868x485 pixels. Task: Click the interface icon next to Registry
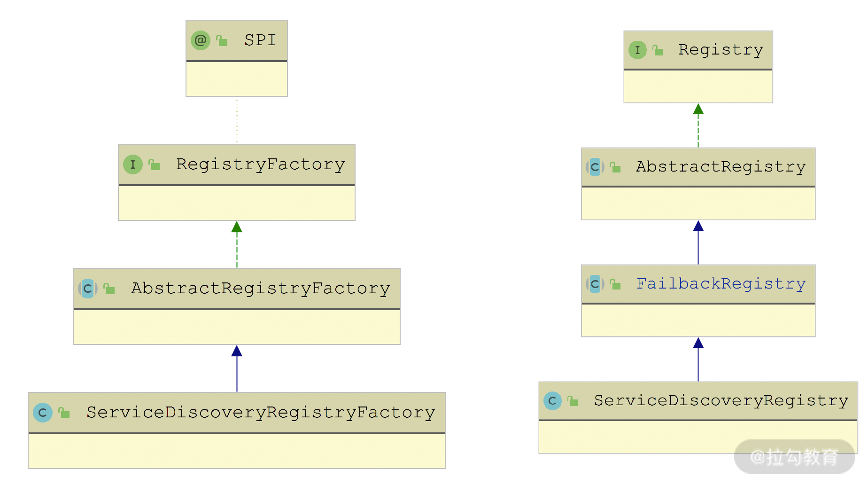(x=637, y=50)
